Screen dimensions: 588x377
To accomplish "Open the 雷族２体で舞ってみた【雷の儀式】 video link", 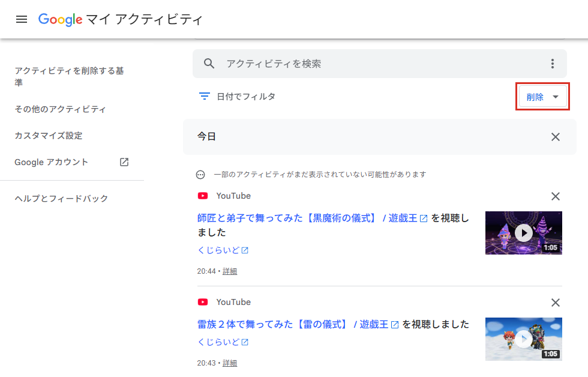I will tap(298, 324).
